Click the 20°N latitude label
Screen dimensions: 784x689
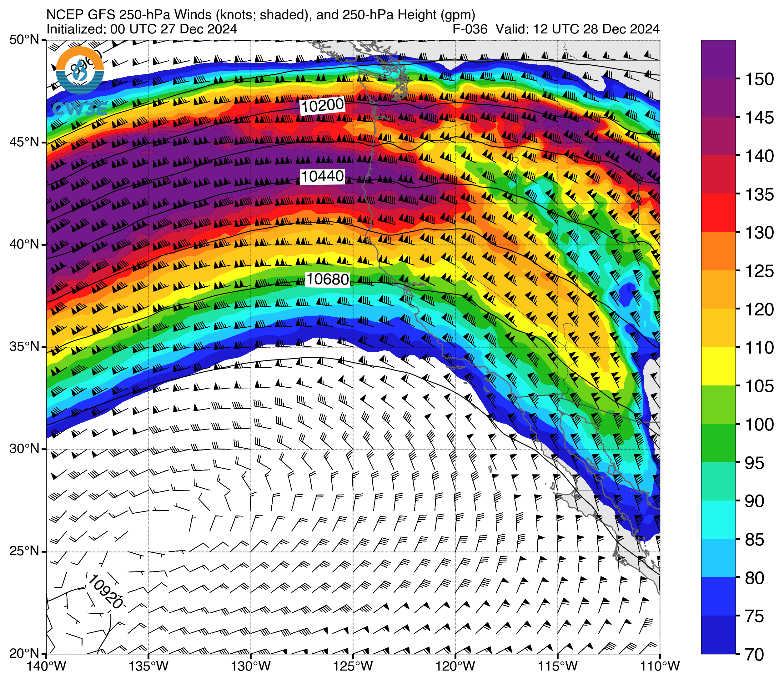coord(25,653)
